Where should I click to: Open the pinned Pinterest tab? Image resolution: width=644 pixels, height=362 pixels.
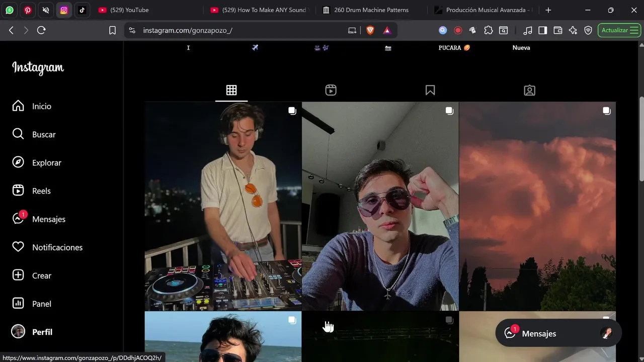coord(28,10)
